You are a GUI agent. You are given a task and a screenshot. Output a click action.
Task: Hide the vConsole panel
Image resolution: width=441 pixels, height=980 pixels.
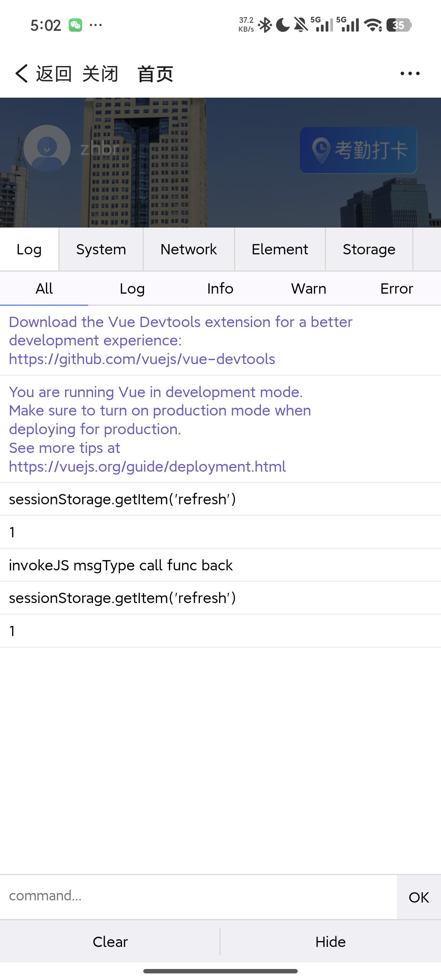330,941
